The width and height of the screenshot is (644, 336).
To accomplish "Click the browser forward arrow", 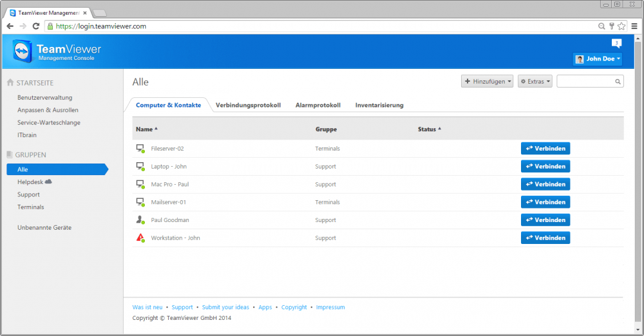I will [23, 26].
